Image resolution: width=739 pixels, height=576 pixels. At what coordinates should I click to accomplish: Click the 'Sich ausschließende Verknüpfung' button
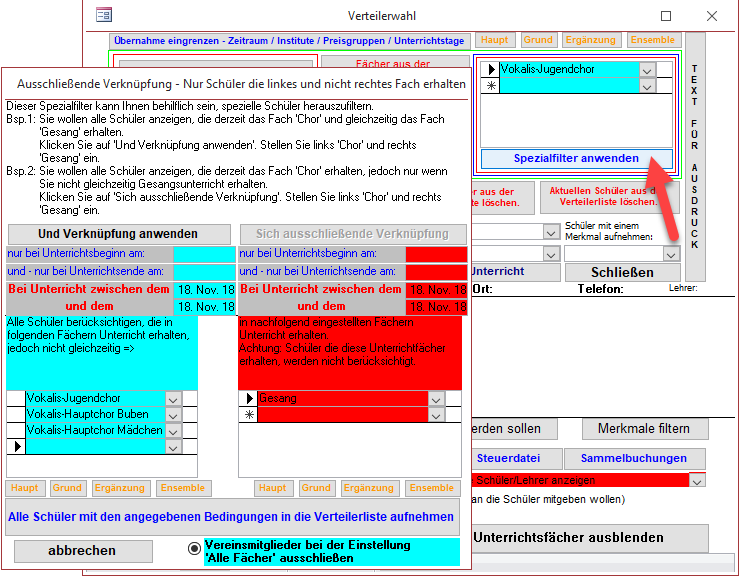point(353,234)
